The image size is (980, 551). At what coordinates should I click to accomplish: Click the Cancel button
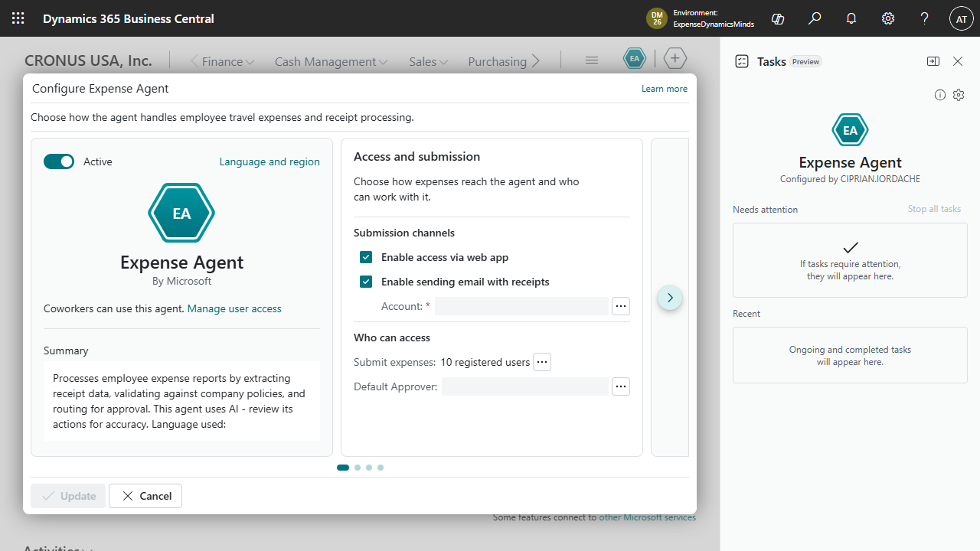click(x=145, y=496)
